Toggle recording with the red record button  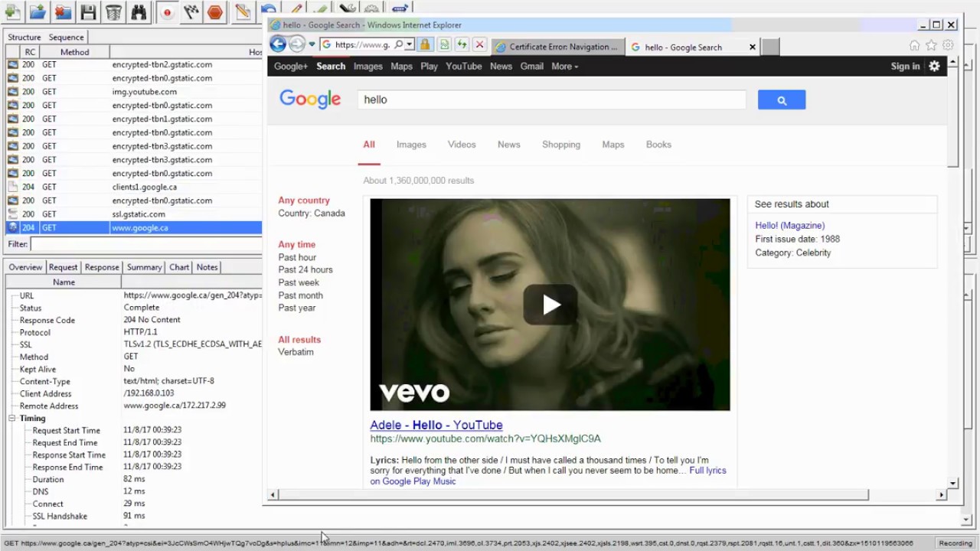click(167, 11)
